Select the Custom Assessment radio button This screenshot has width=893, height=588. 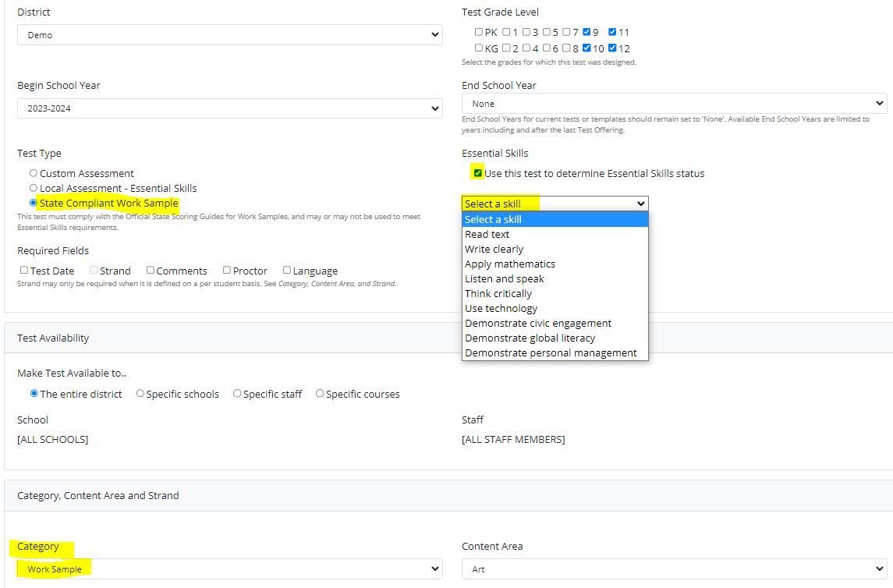coord(34,173)
